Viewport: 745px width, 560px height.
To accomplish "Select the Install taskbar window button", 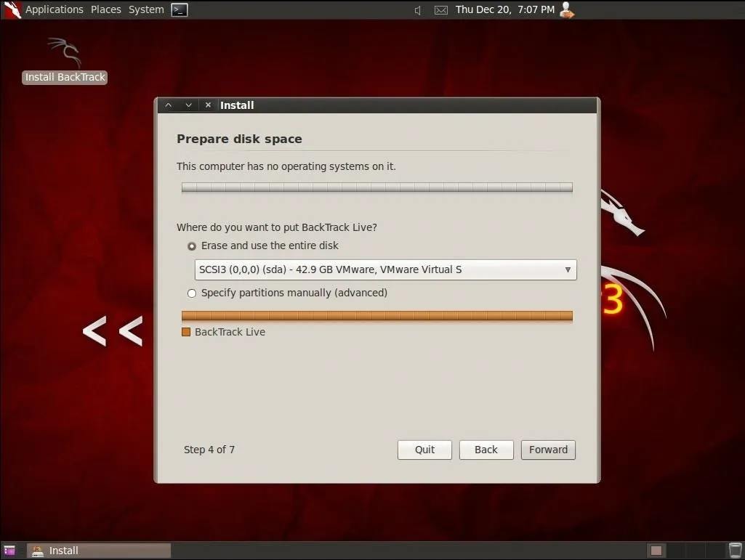I will [98, 551].
